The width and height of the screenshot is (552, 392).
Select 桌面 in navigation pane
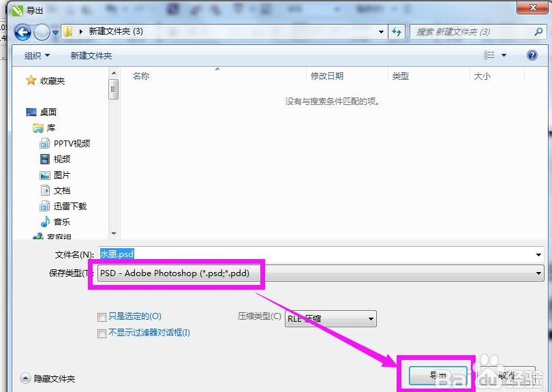coord(48,112)
